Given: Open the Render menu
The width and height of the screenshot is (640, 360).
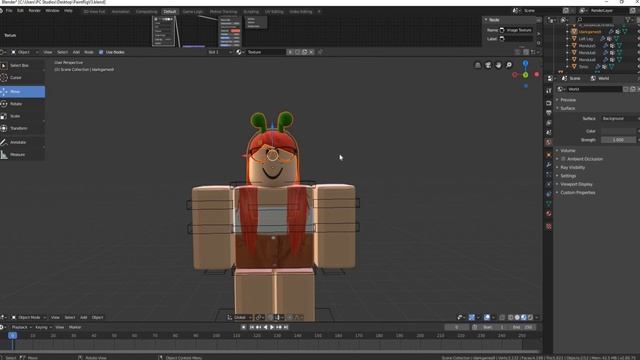Looking at the screenshot, I should pyautogui.click(x=34, y=11).
